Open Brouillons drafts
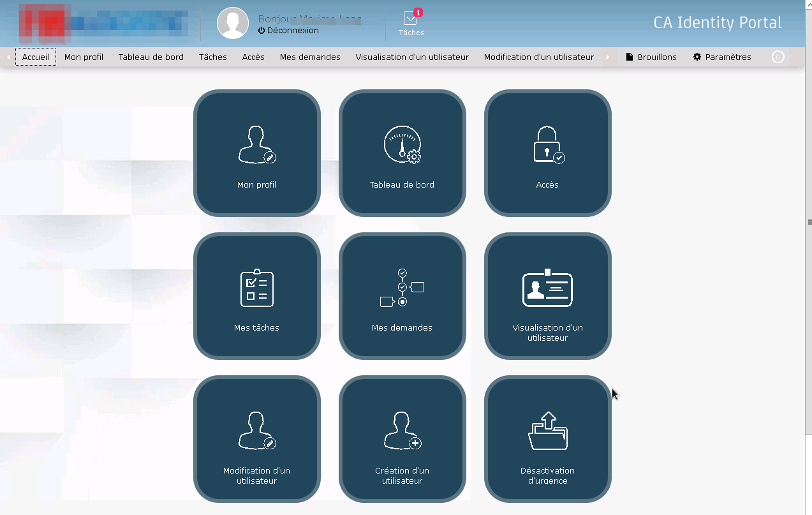This screenshot has width=812, height=515. [x=651, y=57]
